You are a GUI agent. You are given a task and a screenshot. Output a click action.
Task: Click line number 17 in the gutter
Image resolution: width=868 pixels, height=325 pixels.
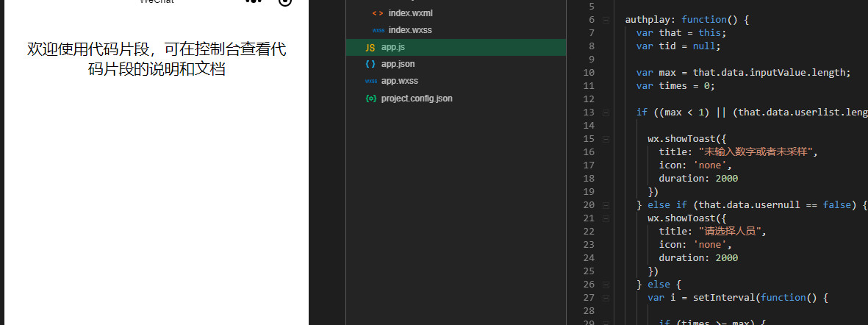(588, 165)
